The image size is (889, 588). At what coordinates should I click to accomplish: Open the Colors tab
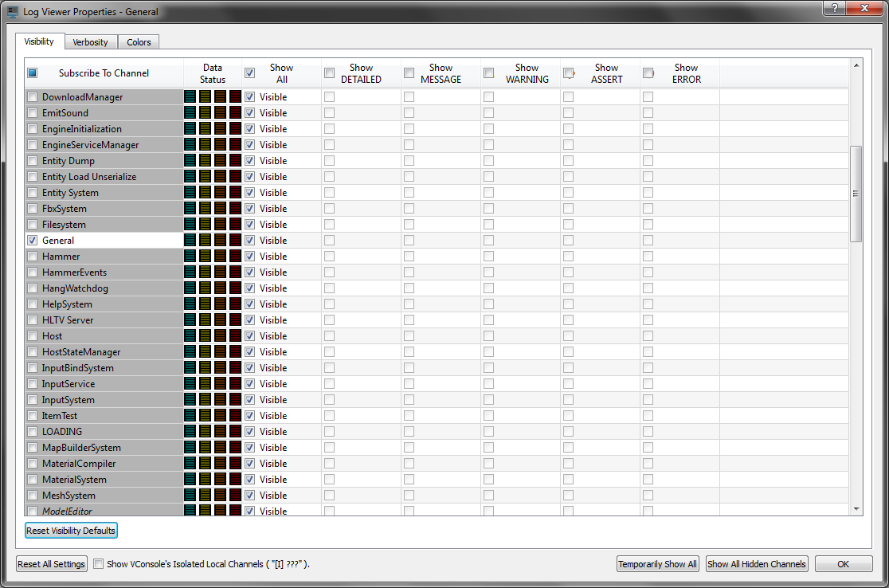coord(139,42)
